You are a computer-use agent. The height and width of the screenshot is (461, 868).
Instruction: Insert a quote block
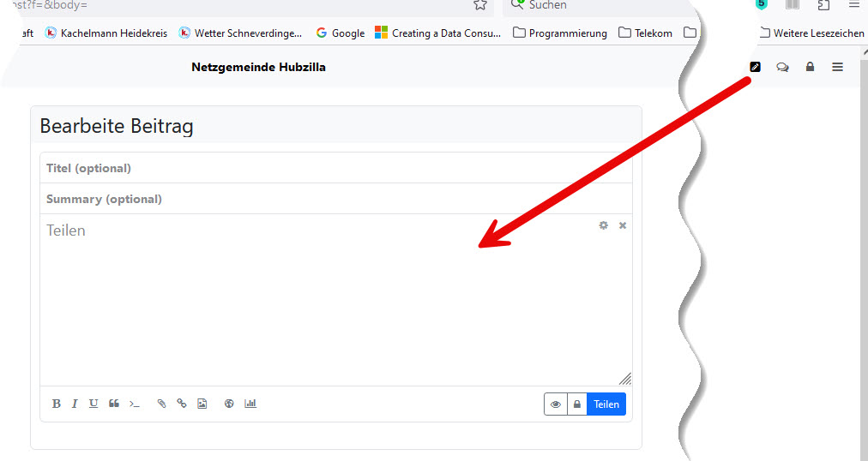[114, 404]
